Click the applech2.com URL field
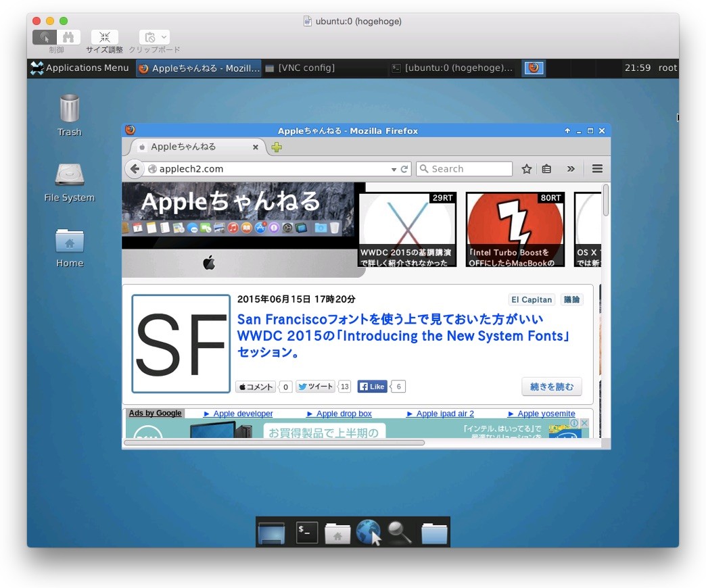This screenshot has width=706, height=588. pyautogui.click(x=272, y=169)
